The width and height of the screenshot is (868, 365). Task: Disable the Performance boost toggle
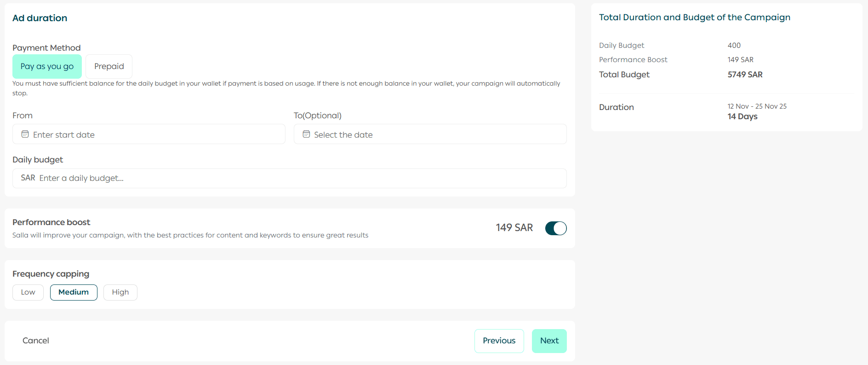click(555, 228)
